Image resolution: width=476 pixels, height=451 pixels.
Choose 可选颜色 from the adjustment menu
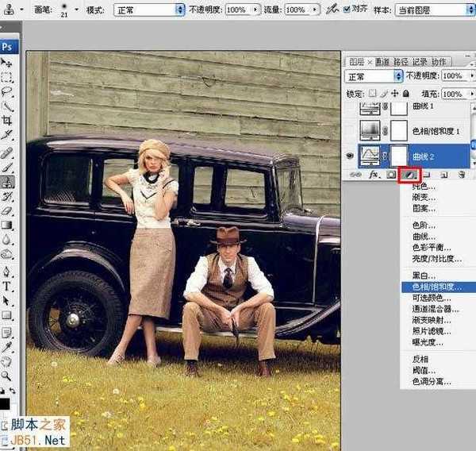point(429,298)
